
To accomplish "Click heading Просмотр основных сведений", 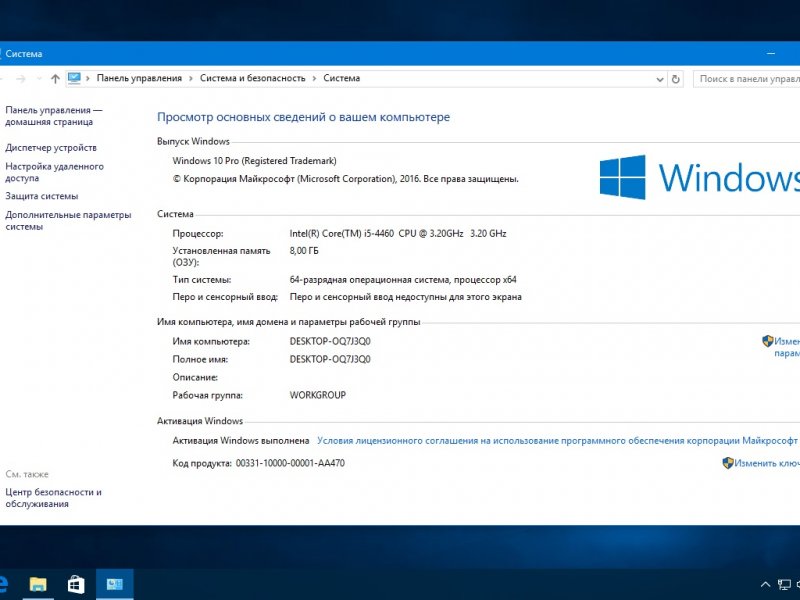I will point(304,117).
